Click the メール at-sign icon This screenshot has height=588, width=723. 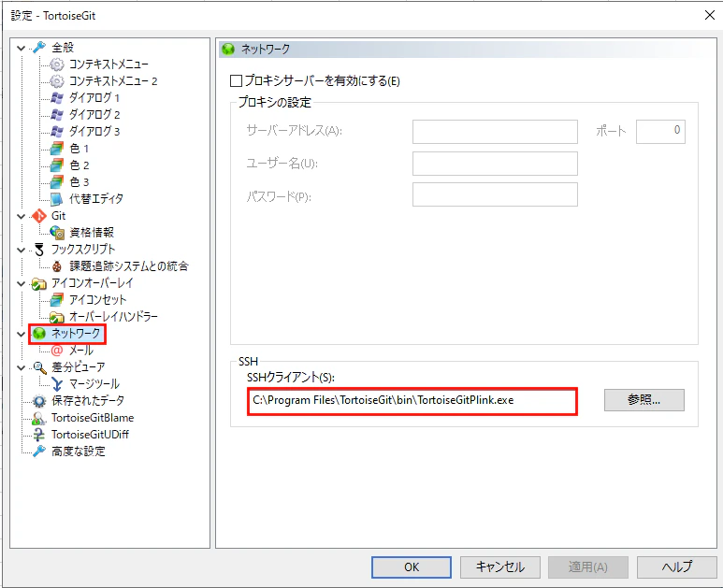click(x=57, y=351)
